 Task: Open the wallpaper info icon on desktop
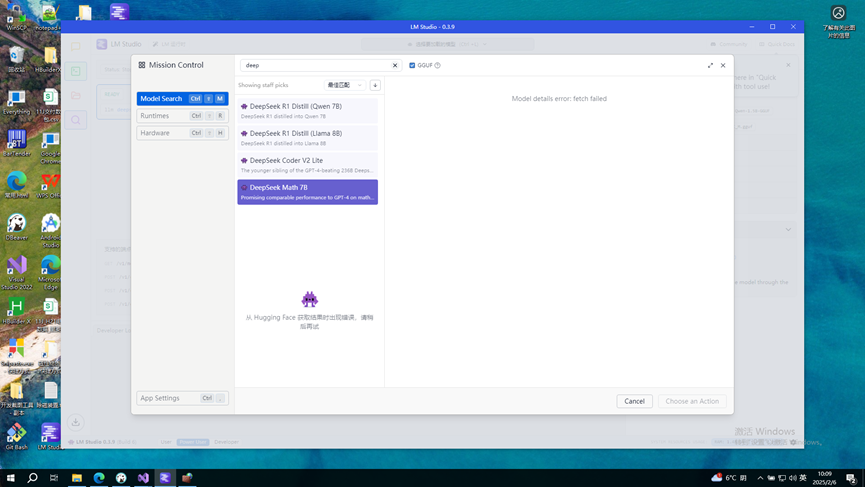click(x=838, y=22)
